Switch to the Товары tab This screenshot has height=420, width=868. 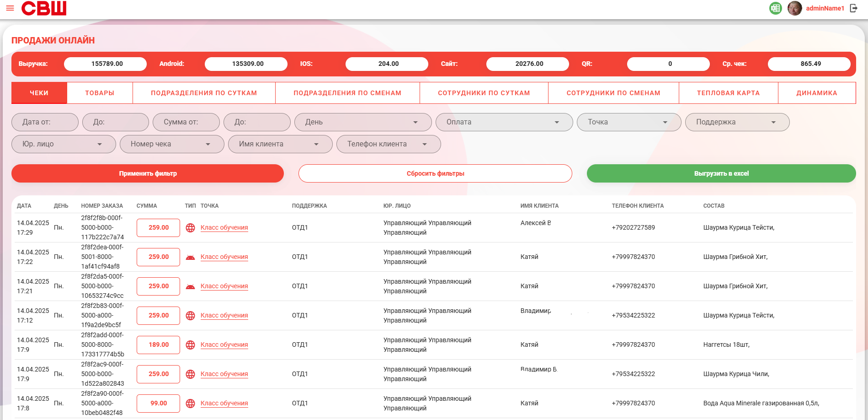point(100,93)
